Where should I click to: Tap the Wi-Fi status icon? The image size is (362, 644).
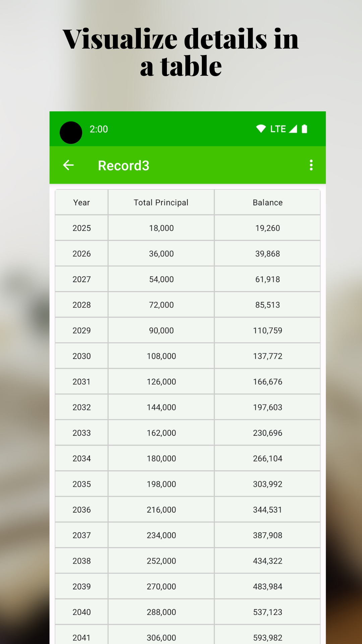(x=261, y=129)
